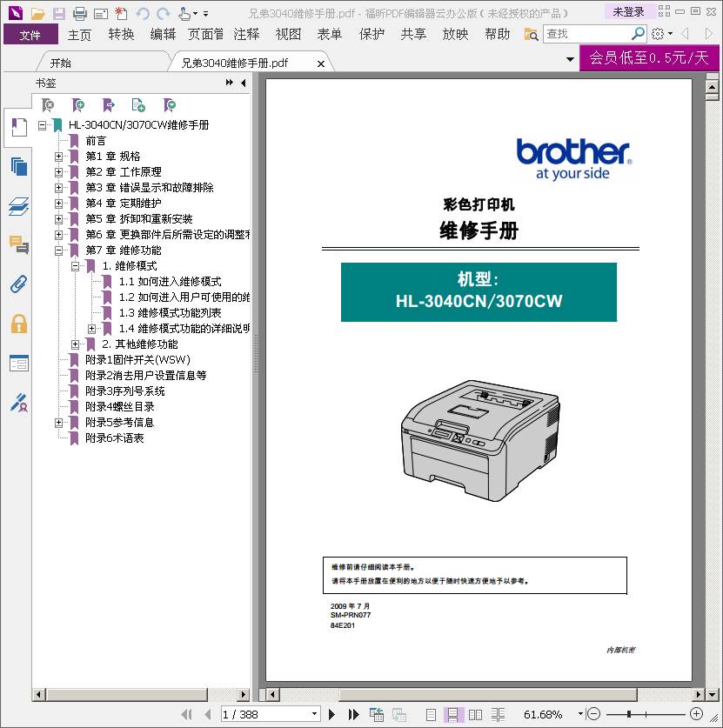The width and height of the screenshot is (723, 728).
Task: Open the Comments panel
Action: [x=18, y=244]
